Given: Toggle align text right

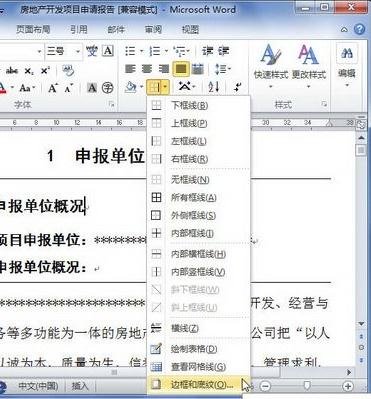Looking at the screenshot, I should point(164,69).
